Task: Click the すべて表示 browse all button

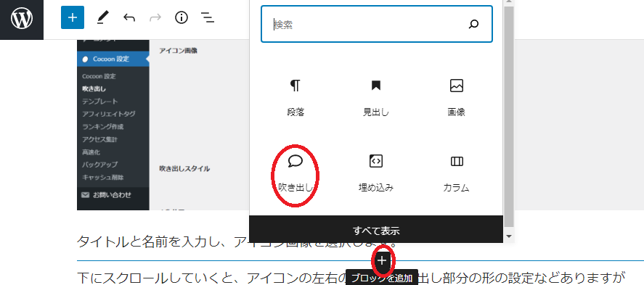Action: pos(376,230)
